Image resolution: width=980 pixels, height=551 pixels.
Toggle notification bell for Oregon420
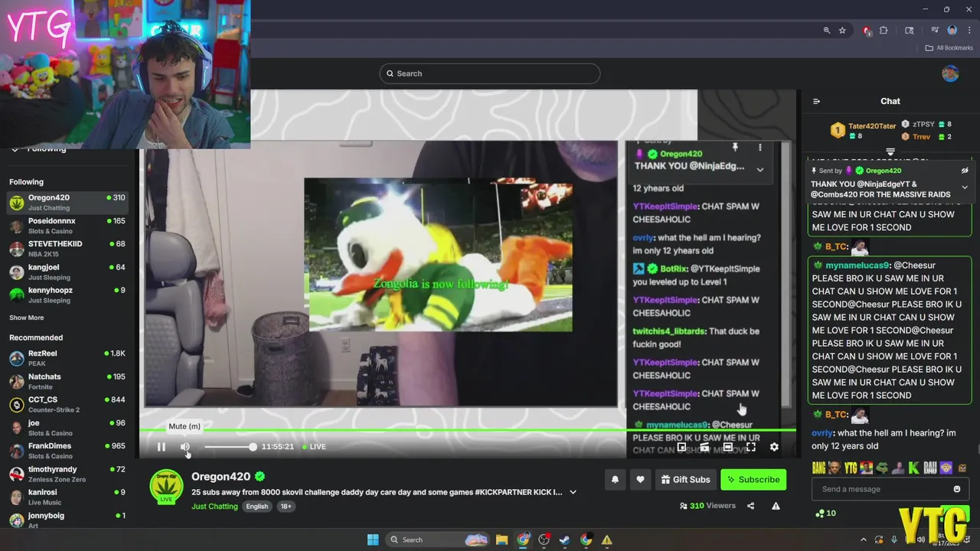click(615, 480)
